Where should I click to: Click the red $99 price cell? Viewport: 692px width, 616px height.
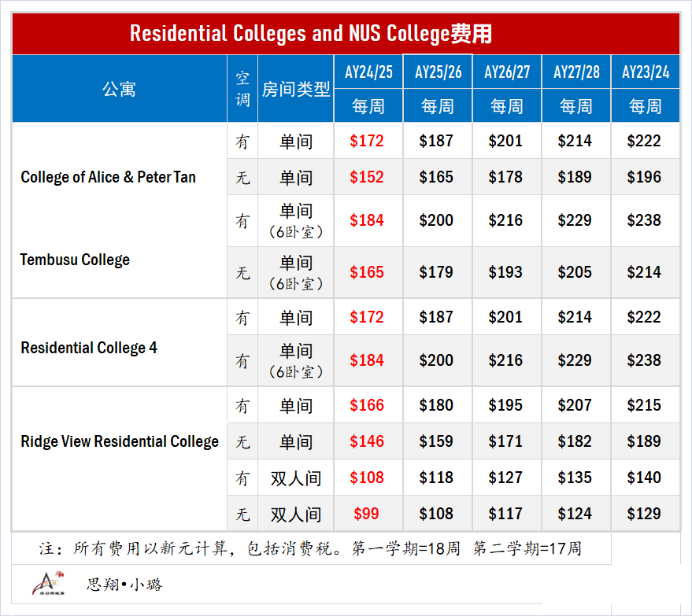366,514
